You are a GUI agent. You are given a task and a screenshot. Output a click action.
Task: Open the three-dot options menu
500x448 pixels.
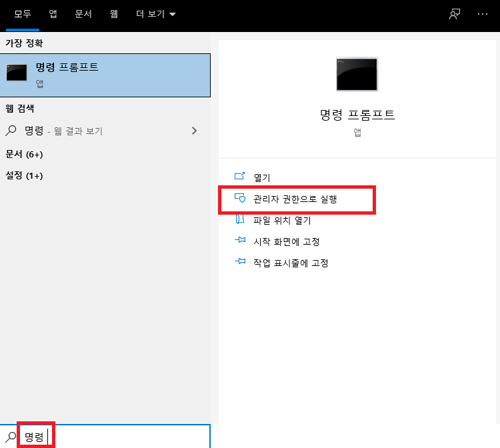[x=483, y=15]
